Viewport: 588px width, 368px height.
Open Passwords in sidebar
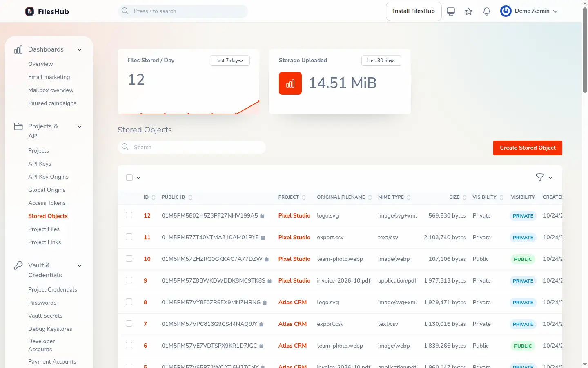click(42, 303)
